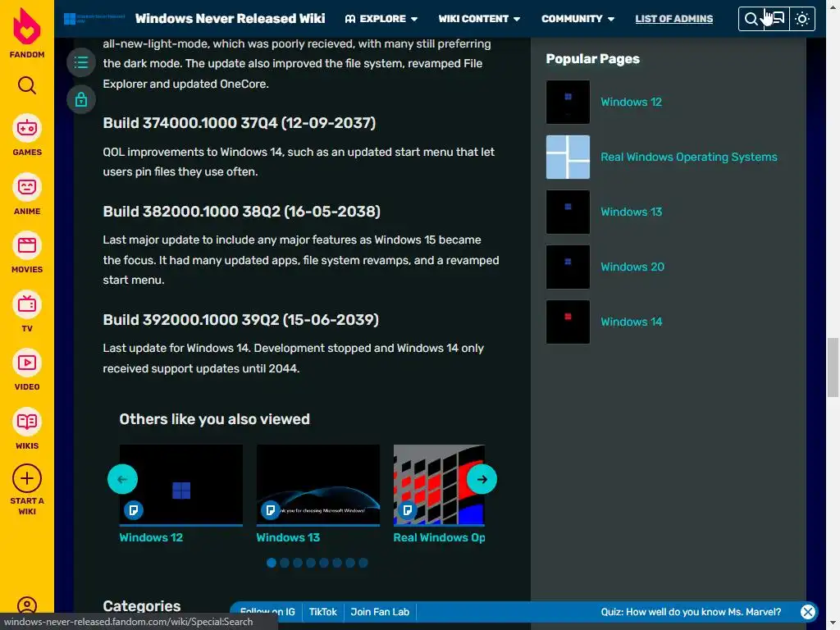Open Ms. Marvel quiz link

pyautogui.click(x=691, y=612)
